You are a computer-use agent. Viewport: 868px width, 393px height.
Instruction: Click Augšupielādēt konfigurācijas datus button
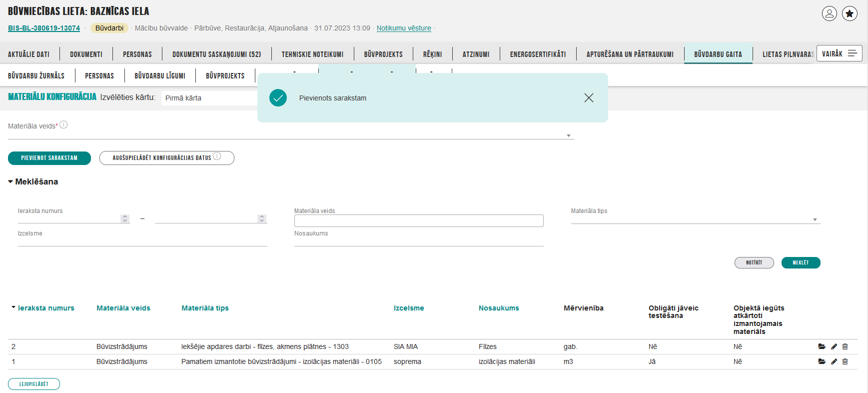pos(167,158)
